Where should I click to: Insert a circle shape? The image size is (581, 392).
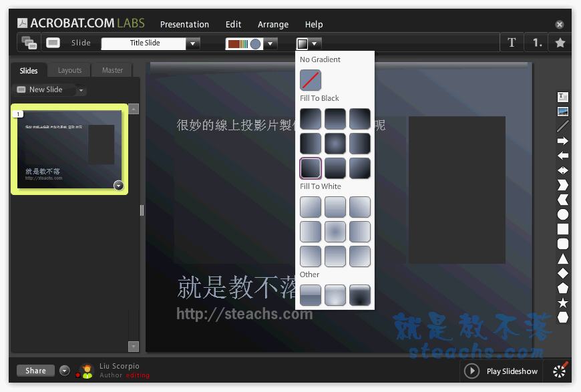(563, 214)
